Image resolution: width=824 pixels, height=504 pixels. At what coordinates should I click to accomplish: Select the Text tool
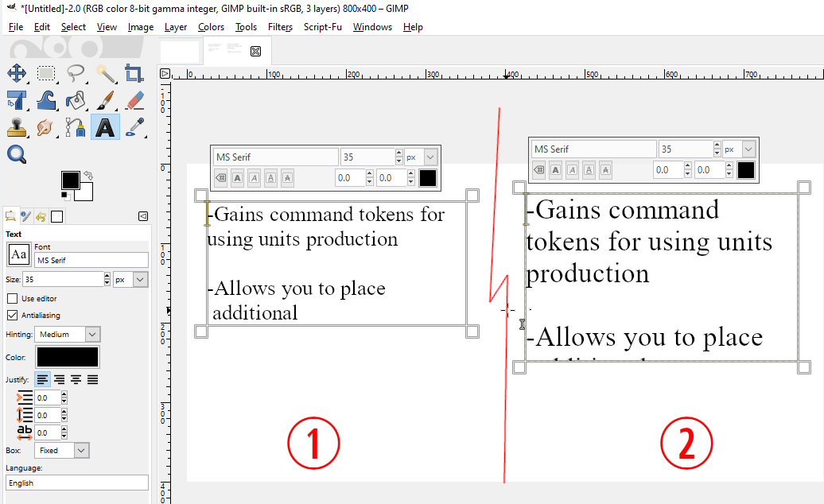pos(106,127)
